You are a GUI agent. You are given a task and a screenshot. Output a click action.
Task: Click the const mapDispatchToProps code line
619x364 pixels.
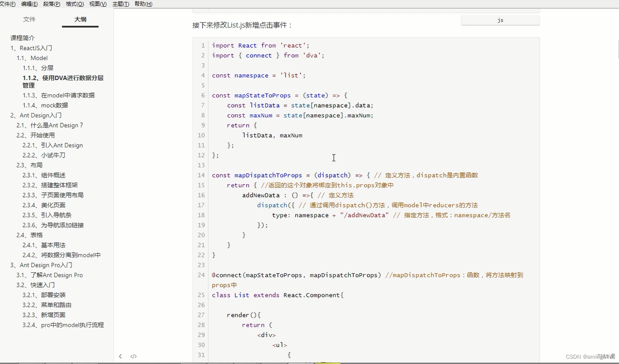[x=345, y=175]
